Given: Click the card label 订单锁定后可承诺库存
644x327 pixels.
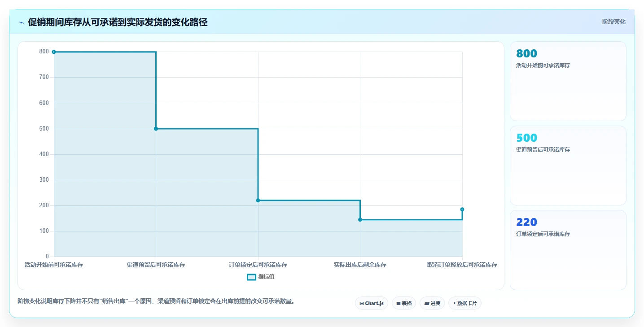Looking at the screenshot, I should pos(543,234).
